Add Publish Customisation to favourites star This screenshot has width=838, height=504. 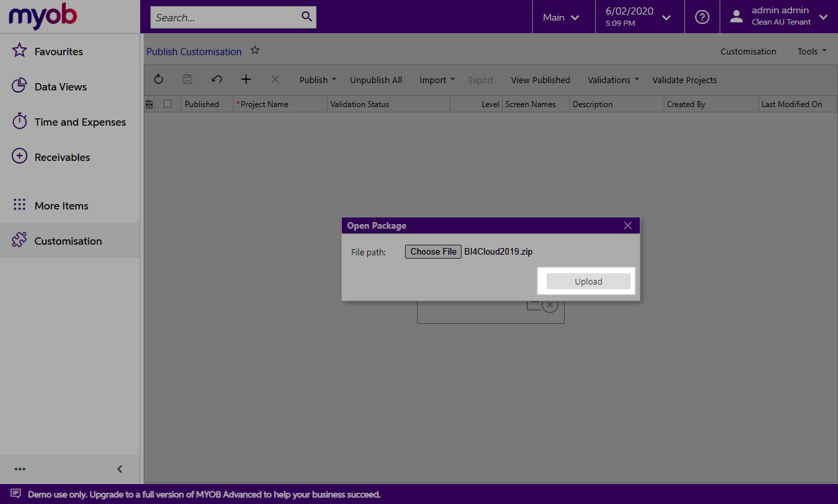pyautogui.click(x=255, y=51)
